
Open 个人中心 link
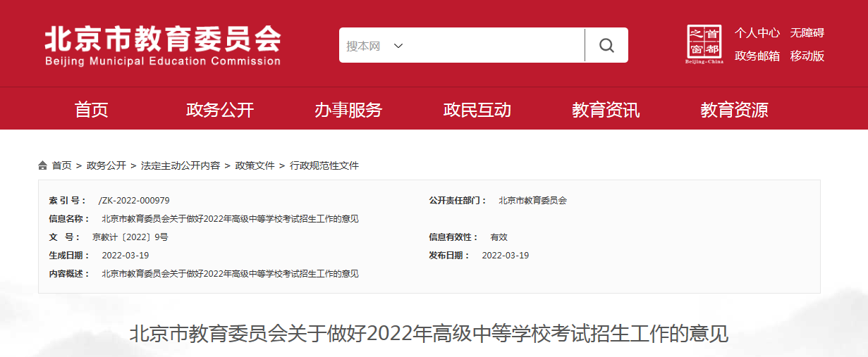(x=757, y=32)
